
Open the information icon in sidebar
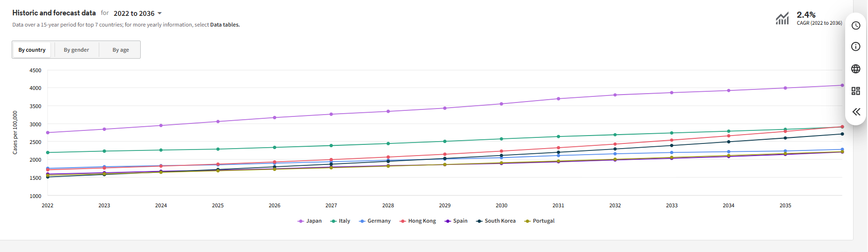click(x=855, y=47)
